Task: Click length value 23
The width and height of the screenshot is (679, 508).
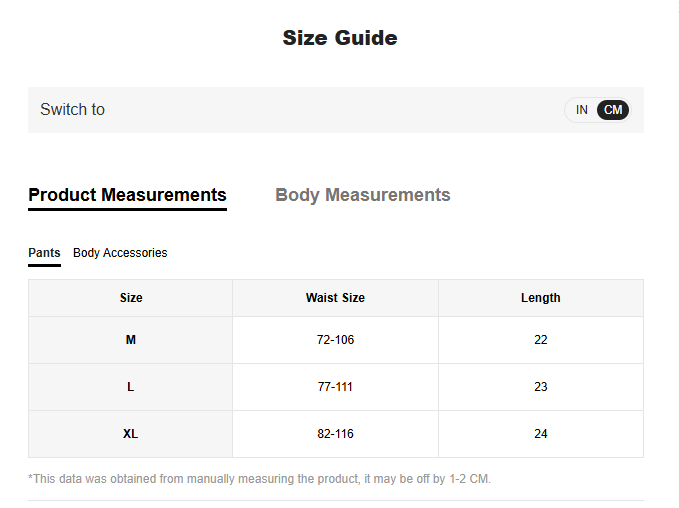Action: pyautogui.click(x=540, y=387)
